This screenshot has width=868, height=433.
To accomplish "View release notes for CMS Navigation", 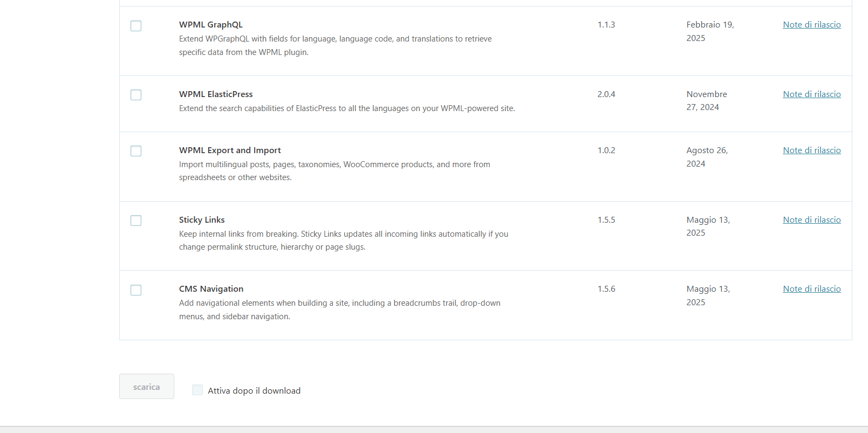I will click(812, 289).
